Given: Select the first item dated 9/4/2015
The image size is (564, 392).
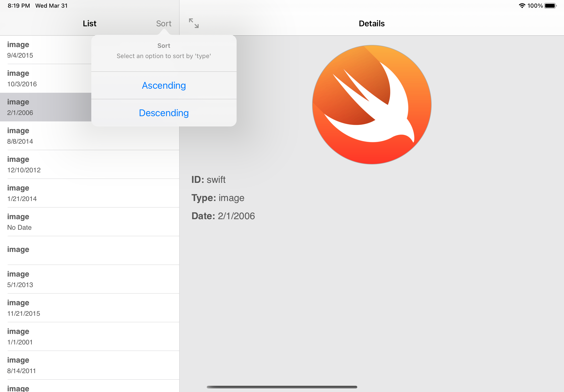Looking at the screenshot, I should [x=45, y=50].
